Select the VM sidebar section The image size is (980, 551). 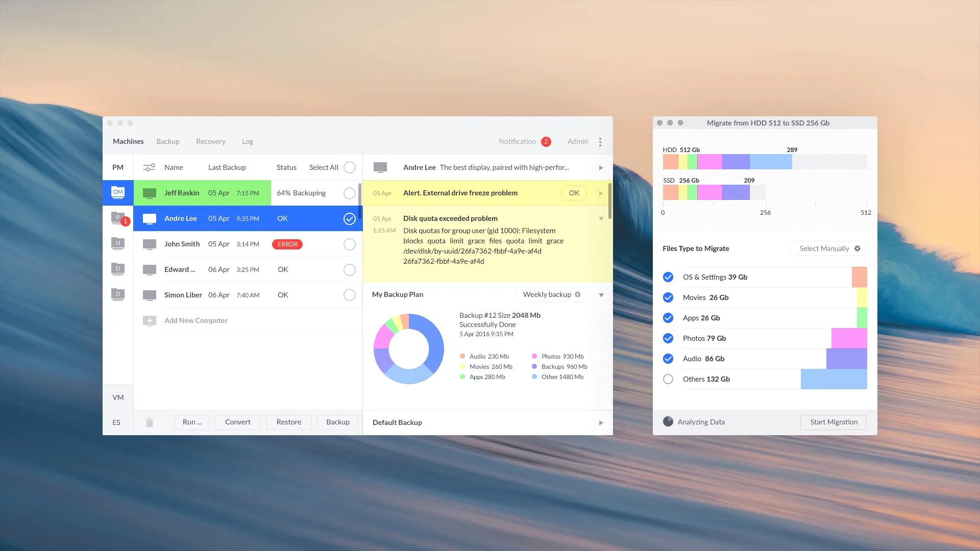point(118,397)
